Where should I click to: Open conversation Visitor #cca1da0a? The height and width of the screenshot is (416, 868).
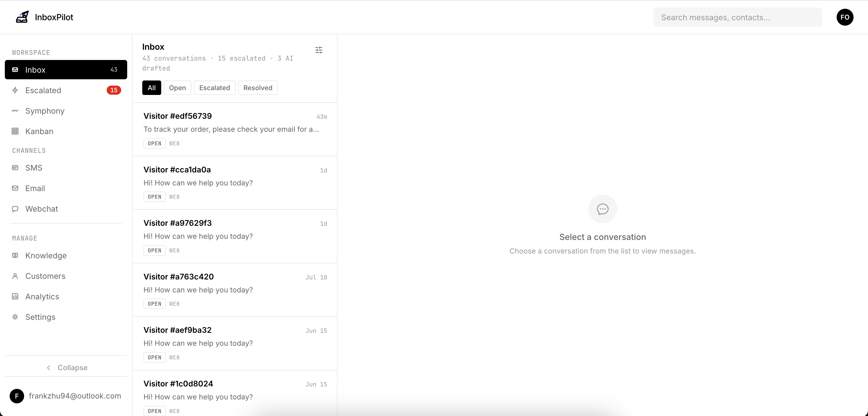point(235,183)
